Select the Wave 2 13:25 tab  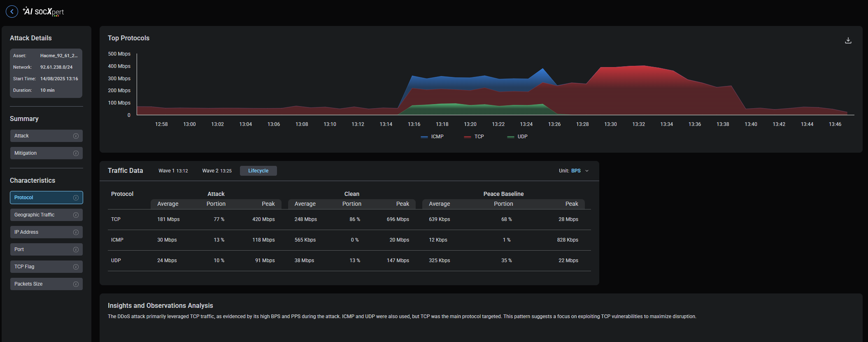217,171
